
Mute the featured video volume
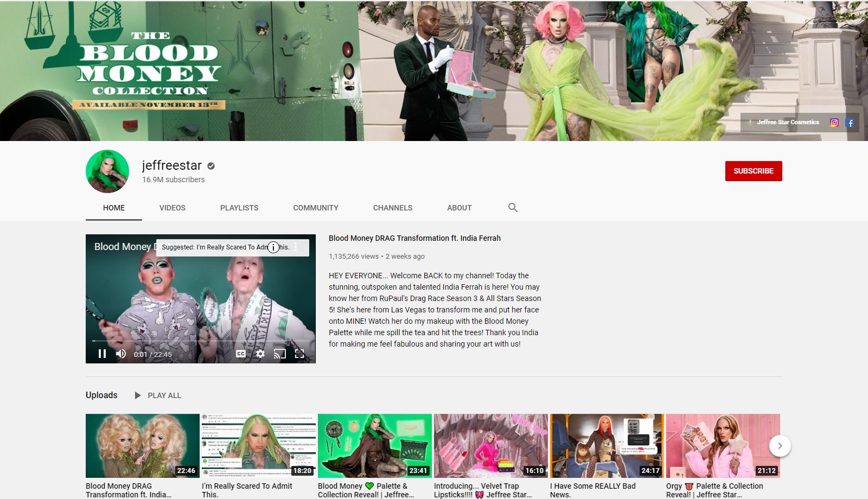coord(121,354)
